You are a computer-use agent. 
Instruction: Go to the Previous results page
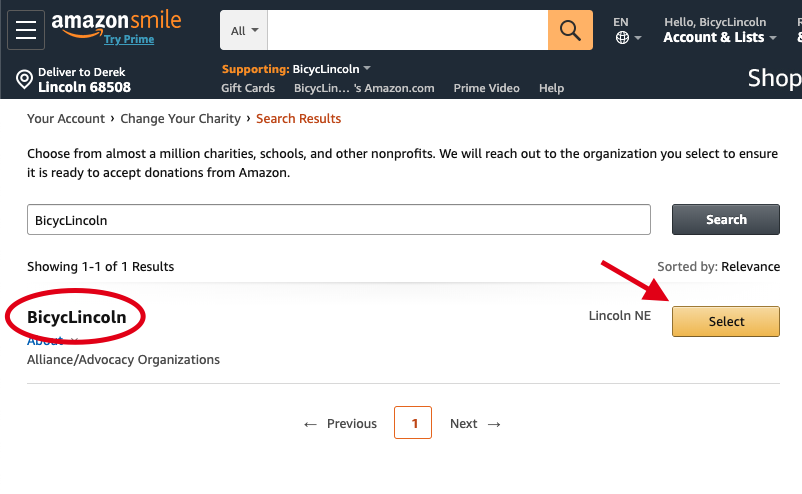click(340, 423)
